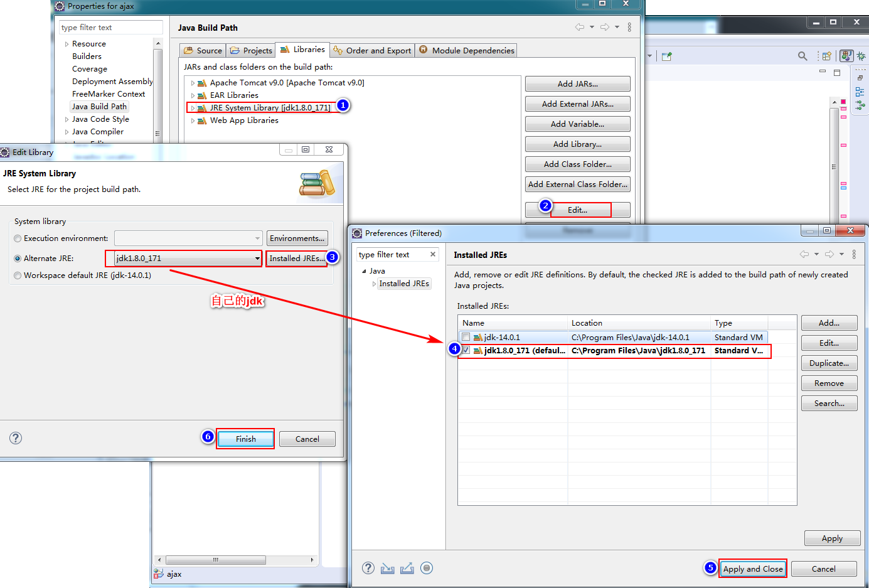Click the restore view icon in side trim
Viewport: 869px width, 588px height.
860,78
